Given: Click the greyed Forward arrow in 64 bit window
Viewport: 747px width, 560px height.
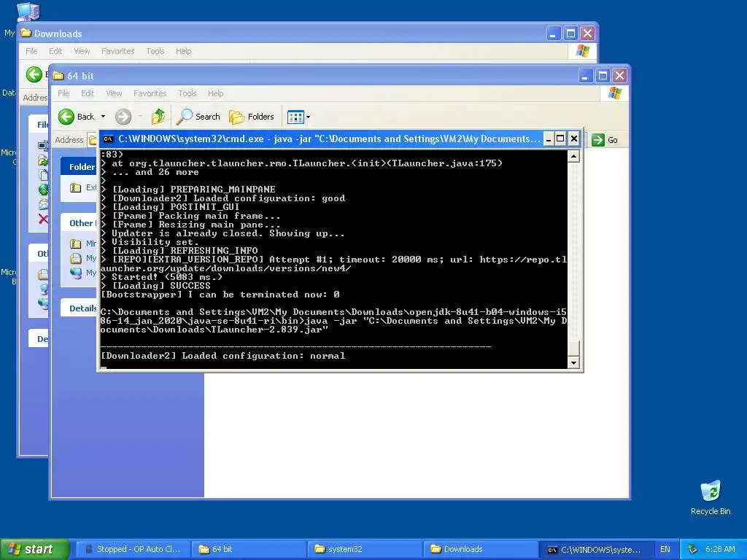Looking at the screenshot, I should coord(123,117).
